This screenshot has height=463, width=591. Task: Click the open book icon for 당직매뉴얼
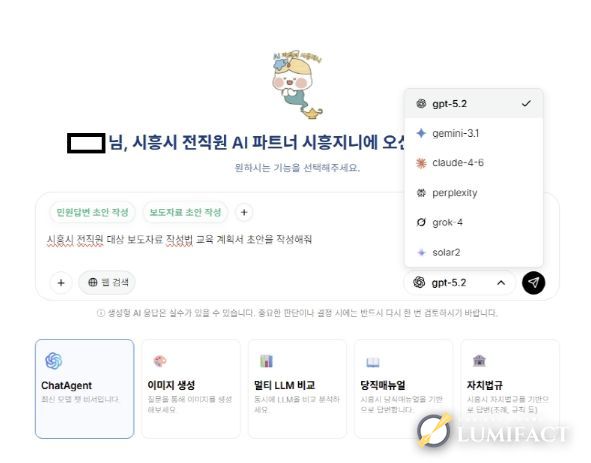(x=373, y=362)
